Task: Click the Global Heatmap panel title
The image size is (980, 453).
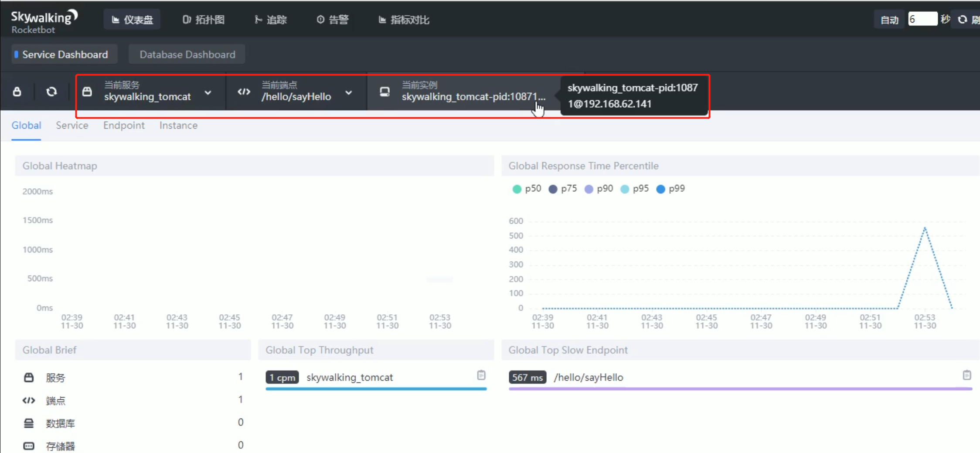Action: [x=60, y=166]
